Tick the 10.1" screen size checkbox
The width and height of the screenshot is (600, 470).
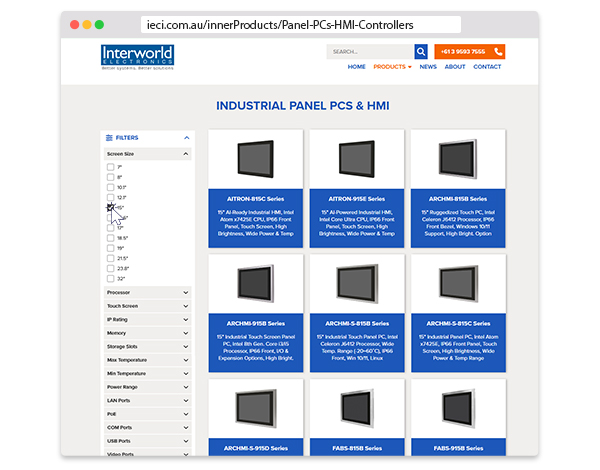point(111,187)
